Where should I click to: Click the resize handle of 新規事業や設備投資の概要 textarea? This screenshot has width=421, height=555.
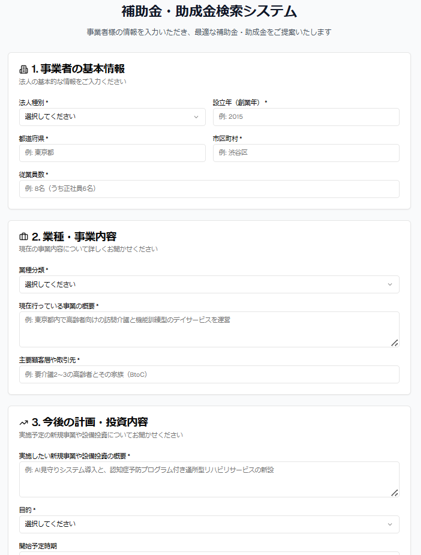[x=394, y=493]
